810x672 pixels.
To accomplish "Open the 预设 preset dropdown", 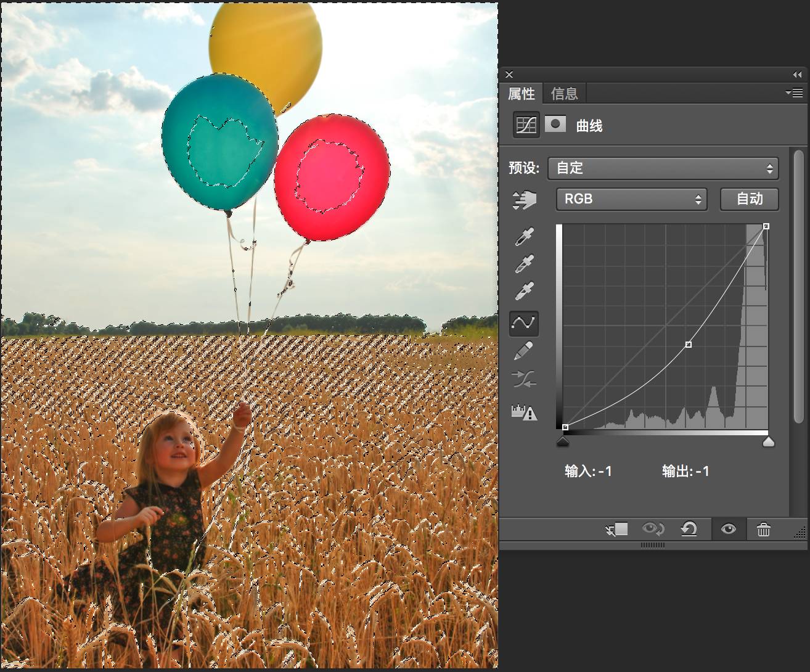I will click(663, 168).
